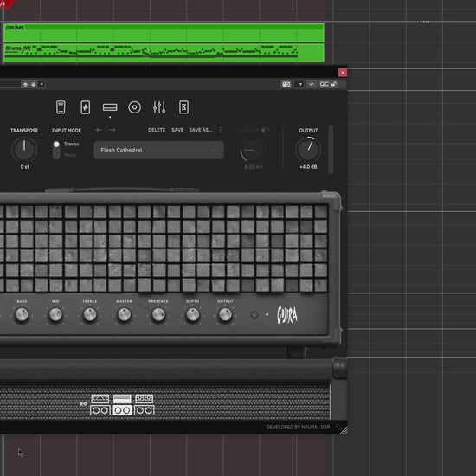Open the dropdown arrow after host up/down arrows
This screenshot has width=476, height=476.
click(x=42, y=84)
